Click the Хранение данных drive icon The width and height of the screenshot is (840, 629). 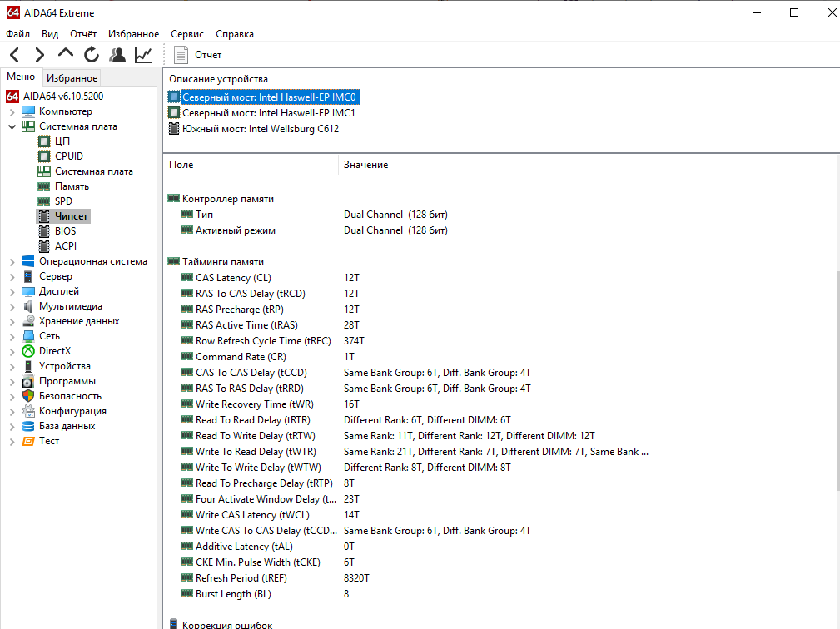pyautogui.click(x=27, y=321)
